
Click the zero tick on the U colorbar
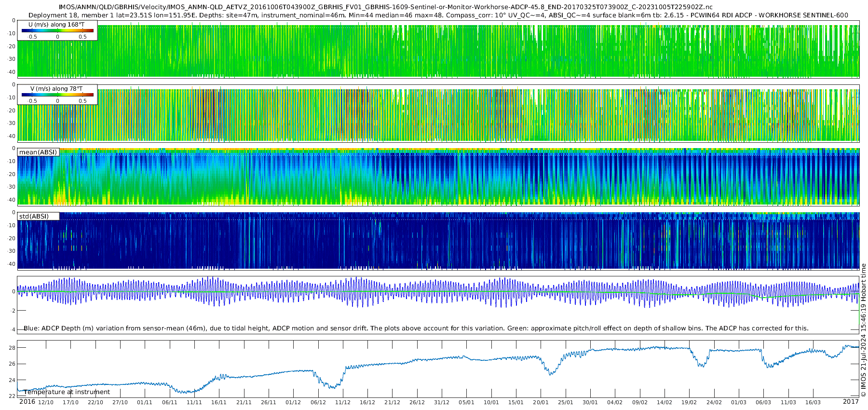click(x=57, y=37)
